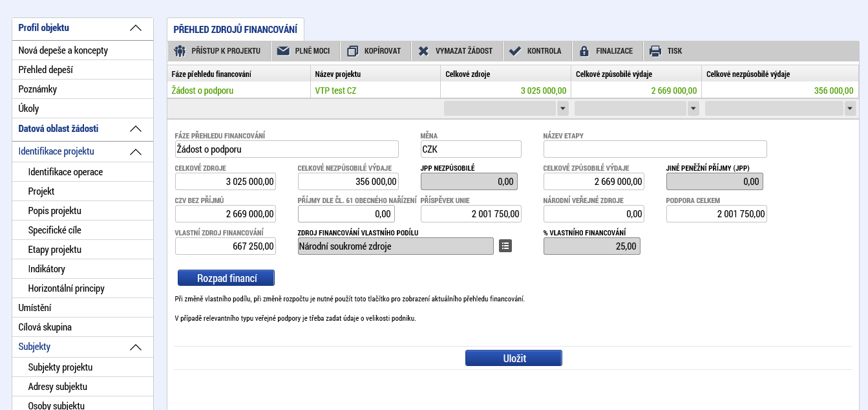This screenshot has height=410, width=868.
Task: Open Celkové nezpůsobilé výdaje filter dropdown
Action: [850, 109]
